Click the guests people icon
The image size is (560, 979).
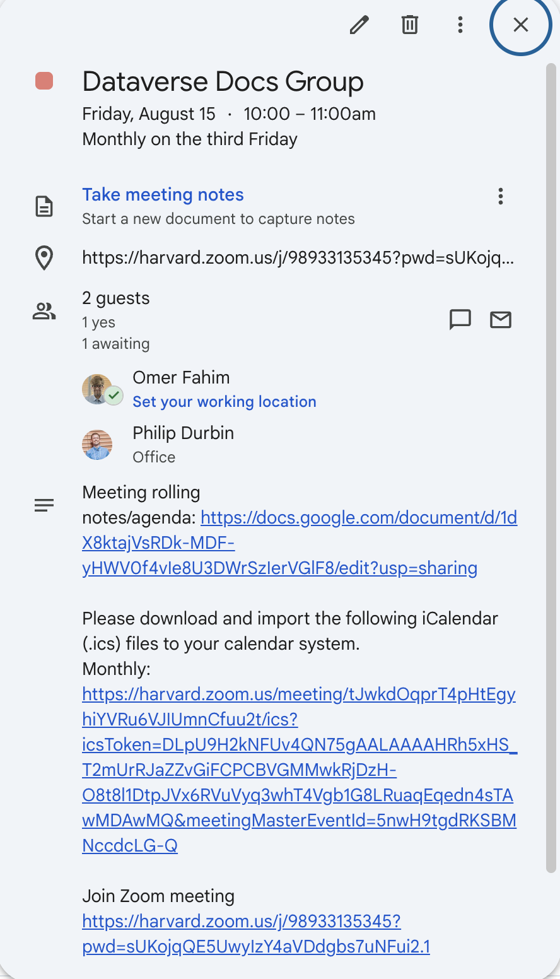tap(44, 311)
